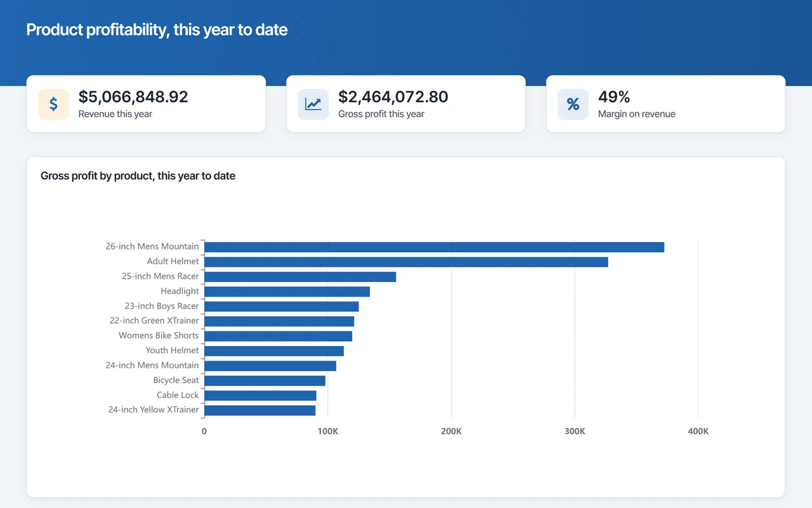
Task: Click the Youth Helmet bar
Action: (x=274, y=351)
